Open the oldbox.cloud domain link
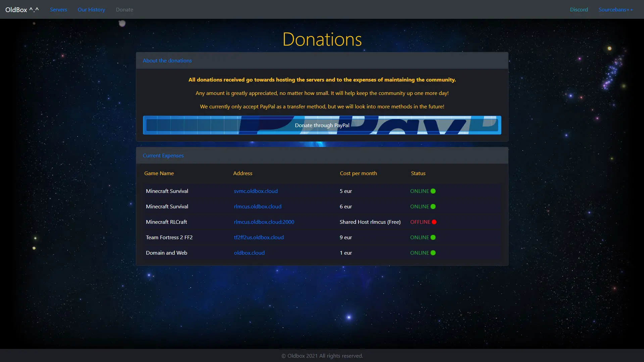The width and height of the screenshot is (644, 362). (x=249, y=253)
